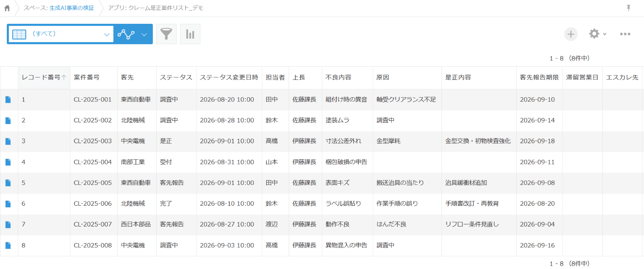Open app settings gear icon
This screenshot has width=644, height=269.
(594, 34)
